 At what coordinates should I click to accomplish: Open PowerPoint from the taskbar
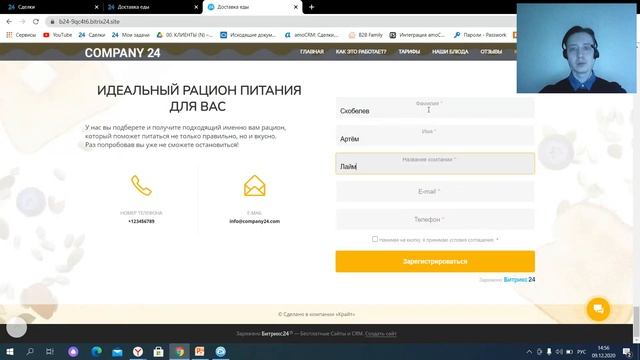[200, 351]
